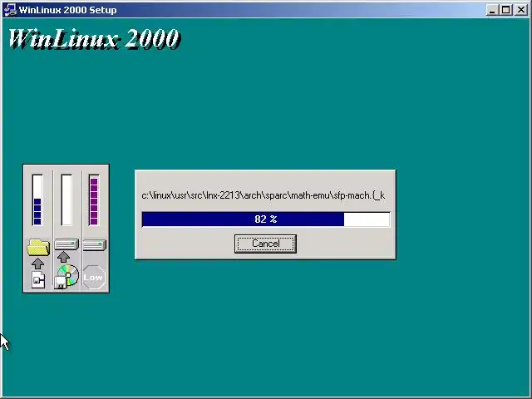
Task: Click the WinLinux 2000 Setup title icon
Action: pos(9,10)
